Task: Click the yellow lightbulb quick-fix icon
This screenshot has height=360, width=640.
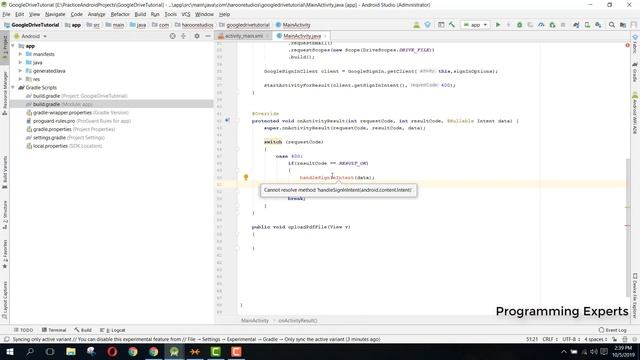Action: [x=246, y=177]
